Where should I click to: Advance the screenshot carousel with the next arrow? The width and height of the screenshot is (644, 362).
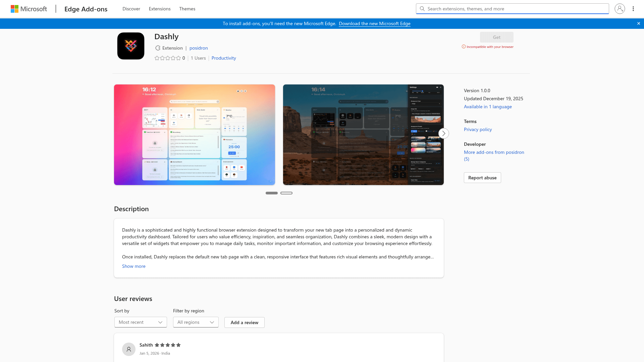[443, 133]
